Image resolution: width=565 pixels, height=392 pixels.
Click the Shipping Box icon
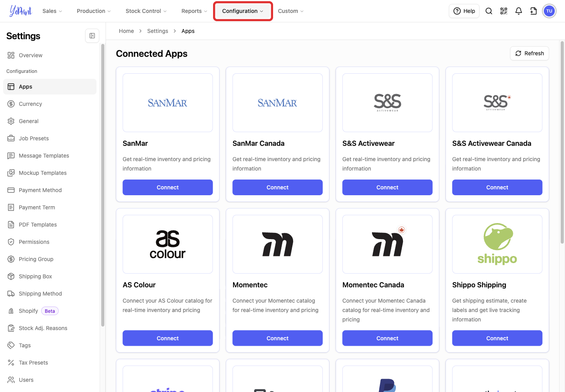11,276
